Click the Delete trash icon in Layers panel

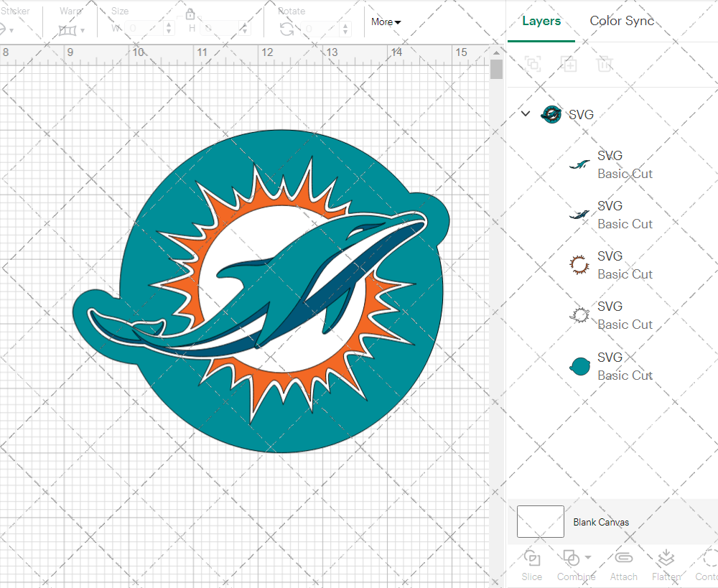(x=605, y=64)
